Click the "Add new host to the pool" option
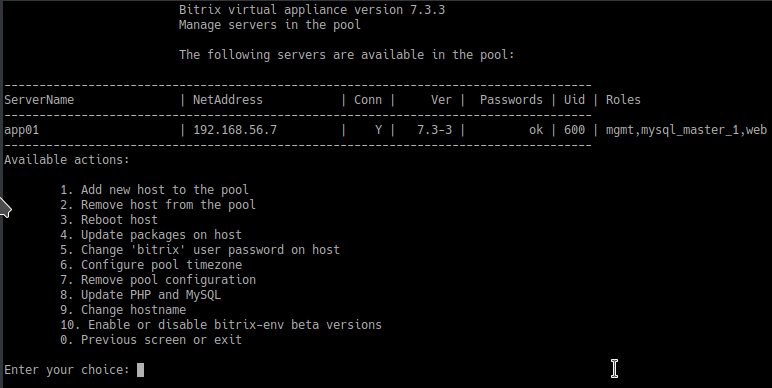This screenshot has height=388, width=772. (155, 190)
